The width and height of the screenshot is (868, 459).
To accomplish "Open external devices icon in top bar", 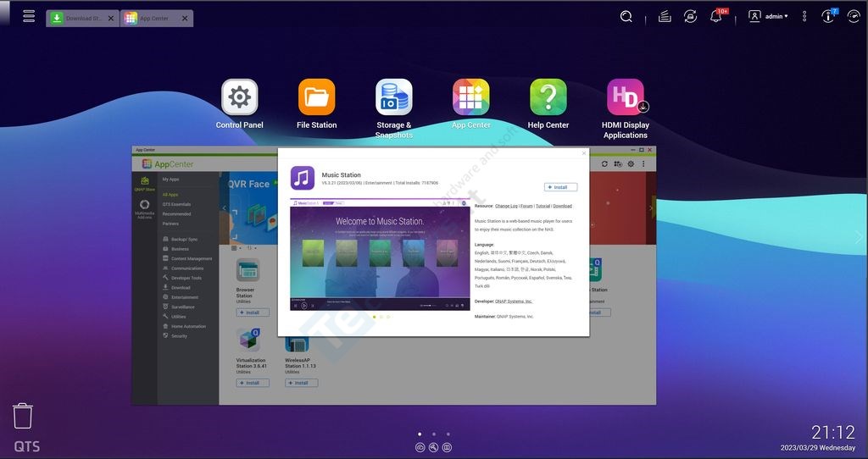I will 690,17.
